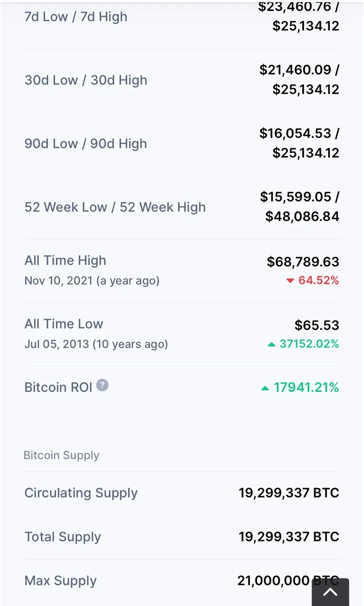The image size is (364, 606).
Task: Select the 52 week high value $48,086.84
Action: [302, 217]
